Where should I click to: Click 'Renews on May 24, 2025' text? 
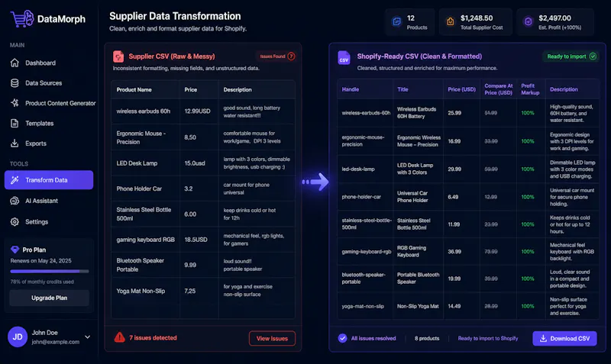click(41, 261)
